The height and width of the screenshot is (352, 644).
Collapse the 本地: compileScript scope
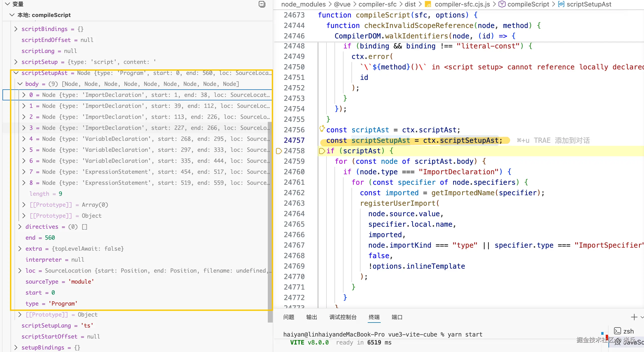point(12,15)
